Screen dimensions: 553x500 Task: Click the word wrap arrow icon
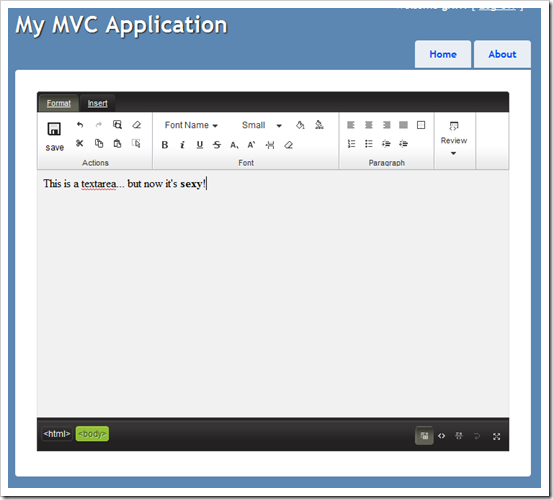coord(477,437)
